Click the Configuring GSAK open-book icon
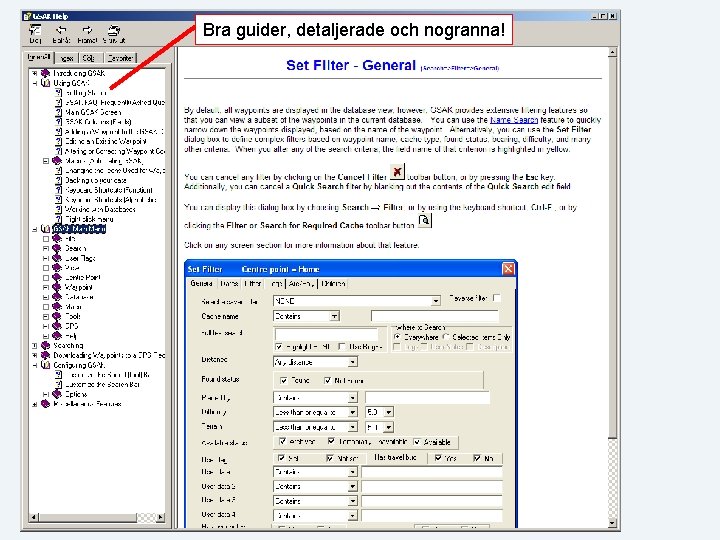Screen dimensions: 720x540 pos(45,365)
